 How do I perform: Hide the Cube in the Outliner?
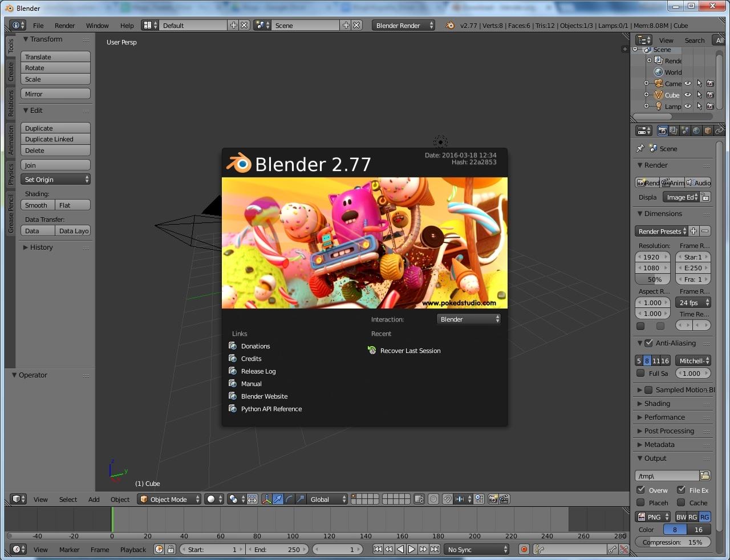tap(687, 95)
